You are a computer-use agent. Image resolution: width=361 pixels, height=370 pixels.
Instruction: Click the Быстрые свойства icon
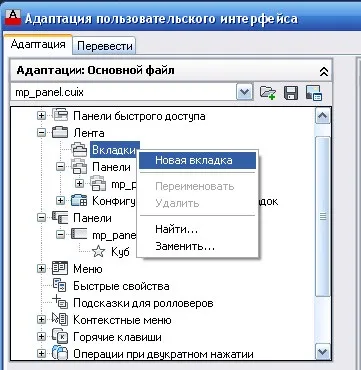click(60, 286)
